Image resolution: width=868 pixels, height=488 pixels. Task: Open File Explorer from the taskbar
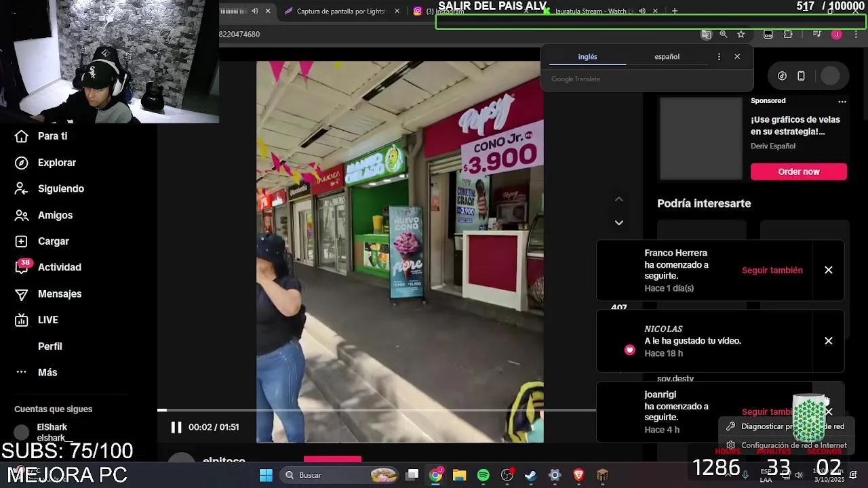tap(459, 475)
